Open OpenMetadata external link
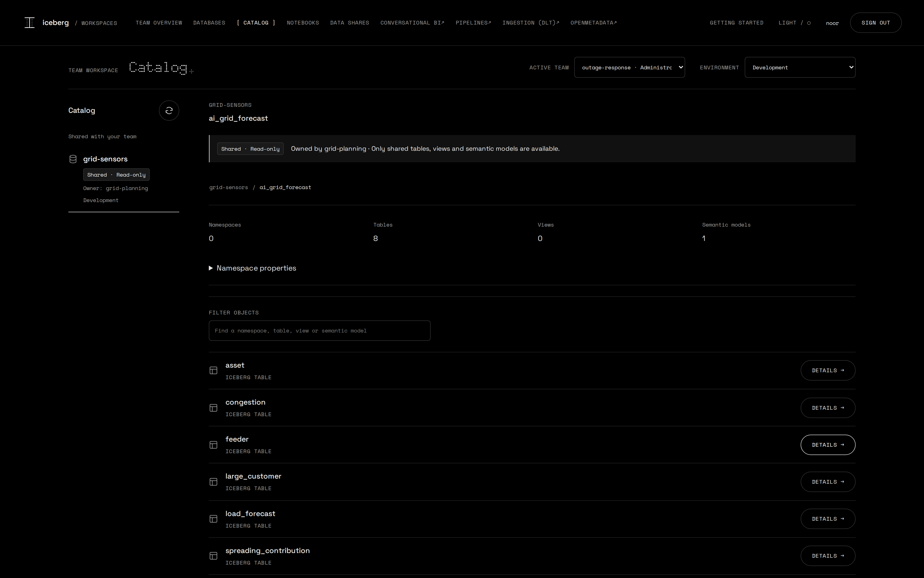This screenshot has height=578, width=924. 594,23
